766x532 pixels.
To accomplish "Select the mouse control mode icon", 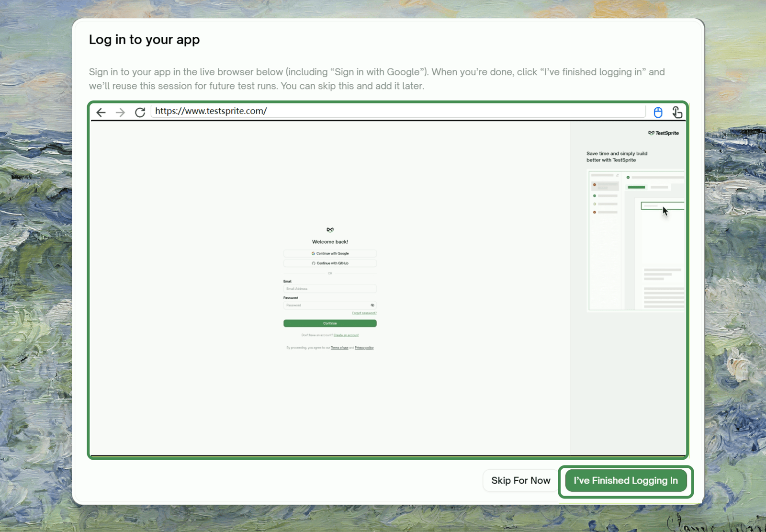I will (658, 112).
